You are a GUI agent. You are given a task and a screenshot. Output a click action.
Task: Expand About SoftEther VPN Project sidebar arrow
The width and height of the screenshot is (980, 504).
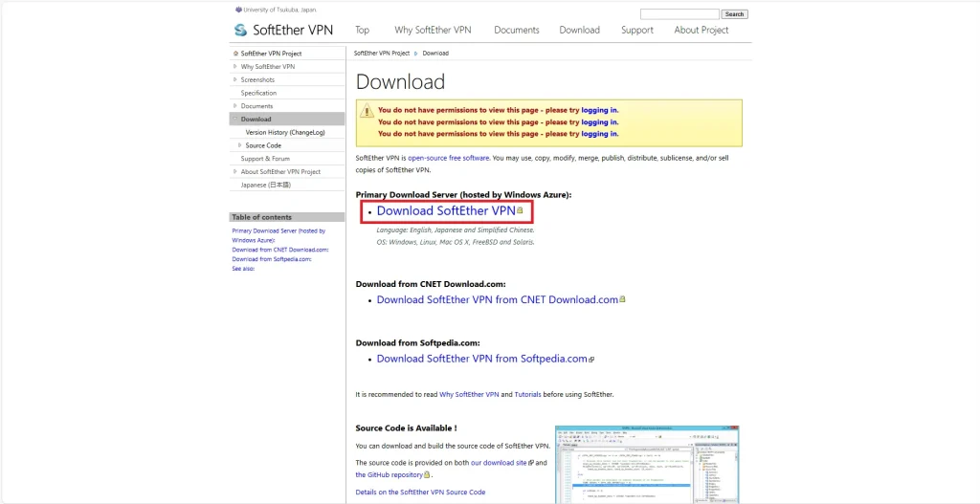235,171
